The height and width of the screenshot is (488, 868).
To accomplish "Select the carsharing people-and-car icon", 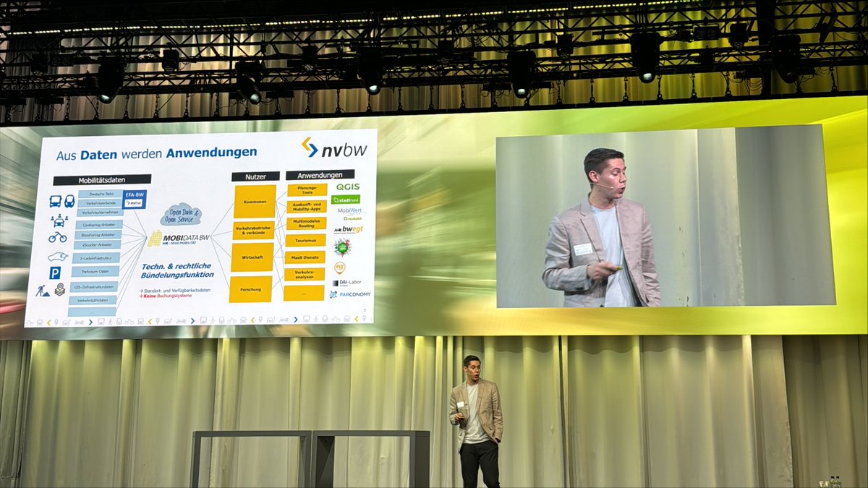I will coord(59,221).
